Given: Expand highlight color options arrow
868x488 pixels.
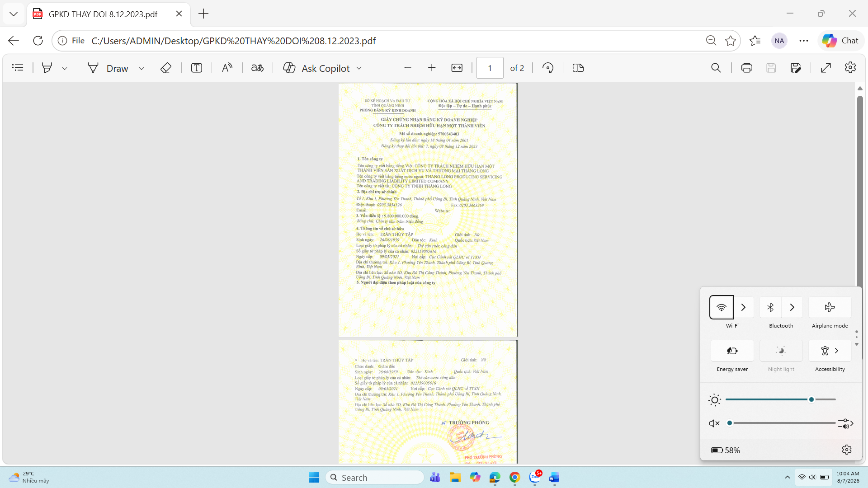Looking at the screenshot, I should [x=65, y=68].
